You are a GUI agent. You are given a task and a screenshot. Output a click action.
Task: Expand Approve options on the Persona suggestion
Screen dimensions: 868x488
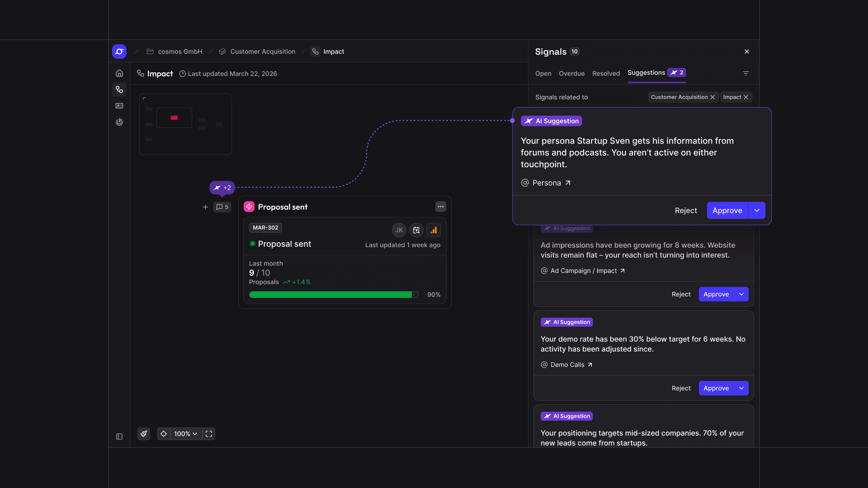coord(757,211)
